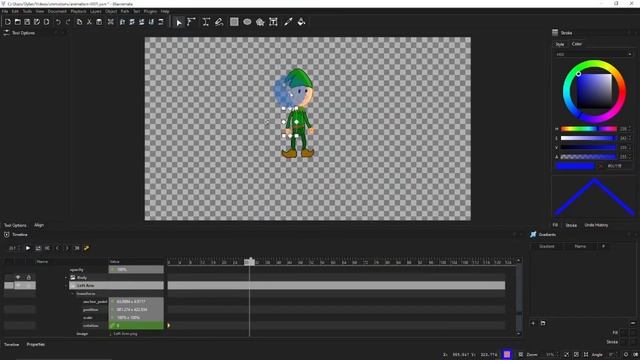The height and width of the screenshot is (360, 640).
Task: Click the Gradients panel icon
Action: (x=533, y=234)
